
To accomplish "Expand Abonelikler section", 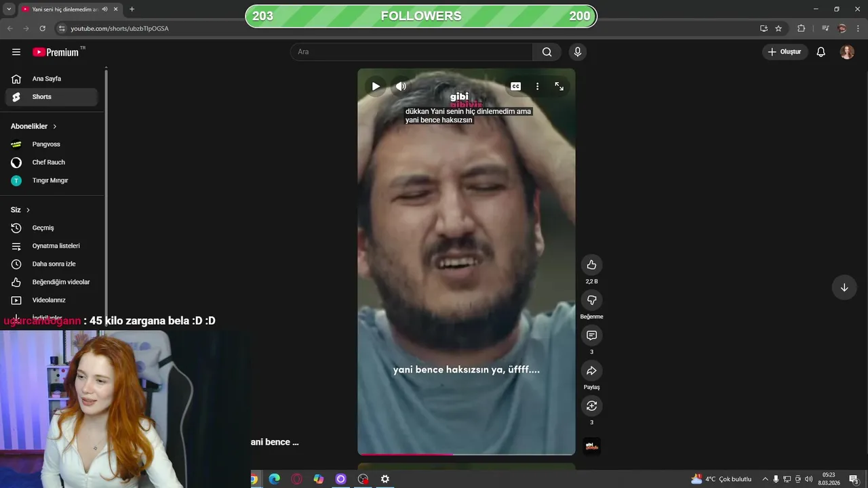I will coord(34,127).
